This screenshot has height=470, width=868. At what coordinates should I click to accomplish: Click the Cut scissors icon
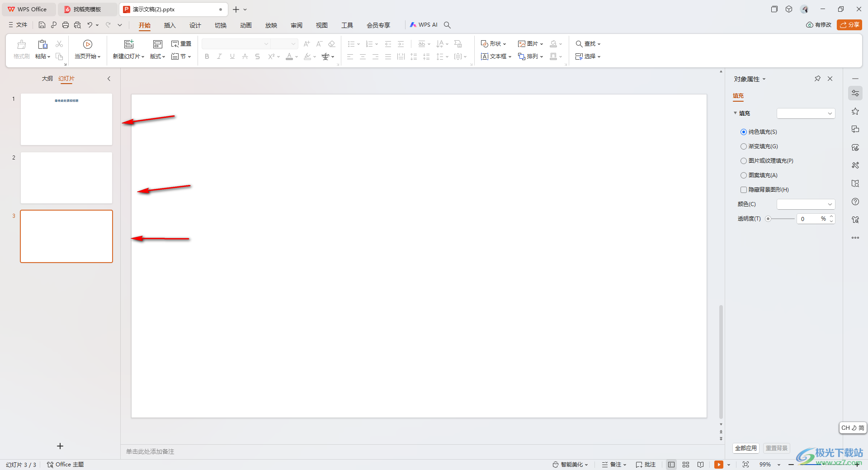tap(59, 44)
